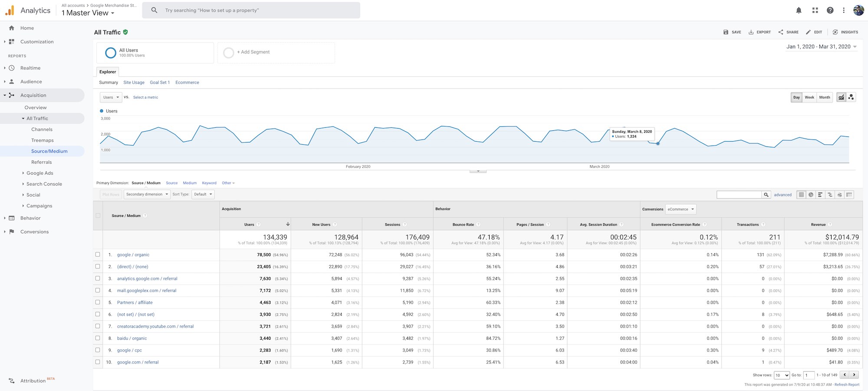Click the Home icon in sidebar
Viewport: 868px width, 391px height.
[x=12, y=28]
